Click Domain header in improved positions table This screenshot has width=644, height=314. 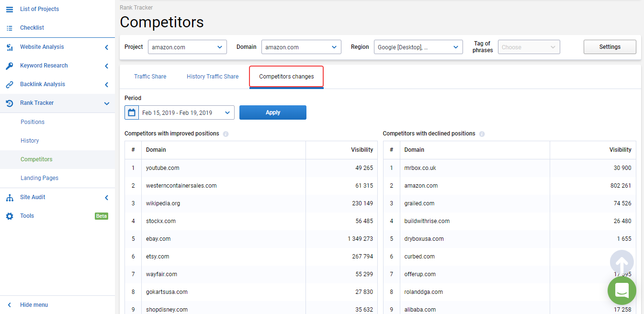(156, 150)
